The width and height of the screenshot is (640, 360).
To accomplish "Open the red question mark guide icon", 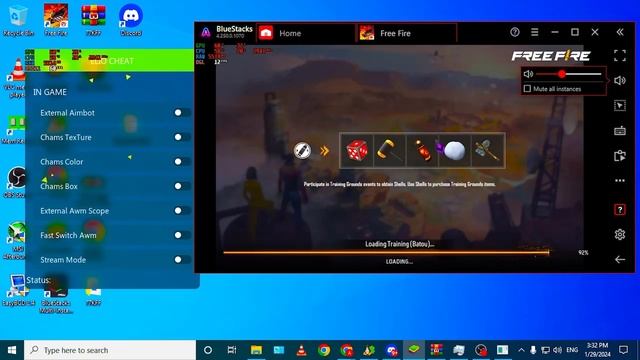I will [x=620, y=209].
